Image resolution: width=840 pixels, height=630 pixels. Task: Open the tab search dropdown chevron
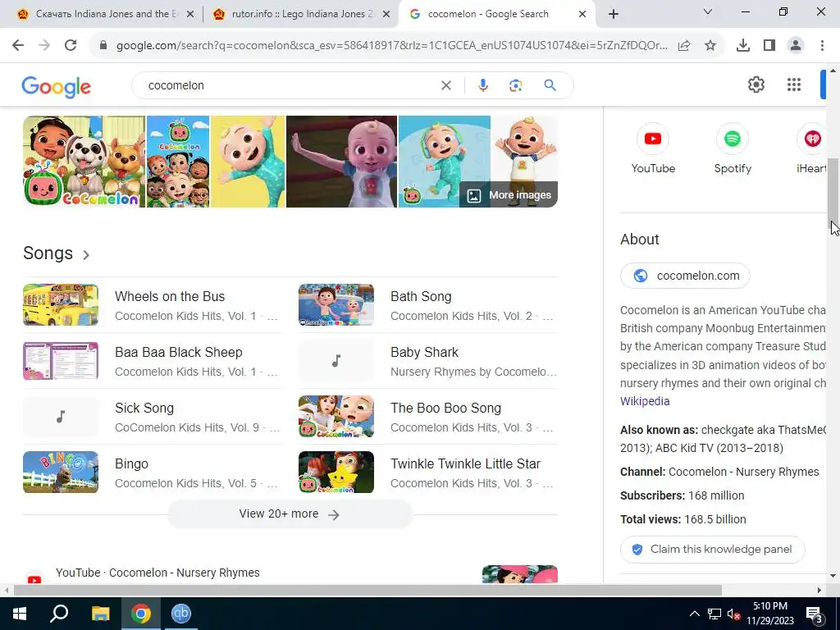[707, 11]
